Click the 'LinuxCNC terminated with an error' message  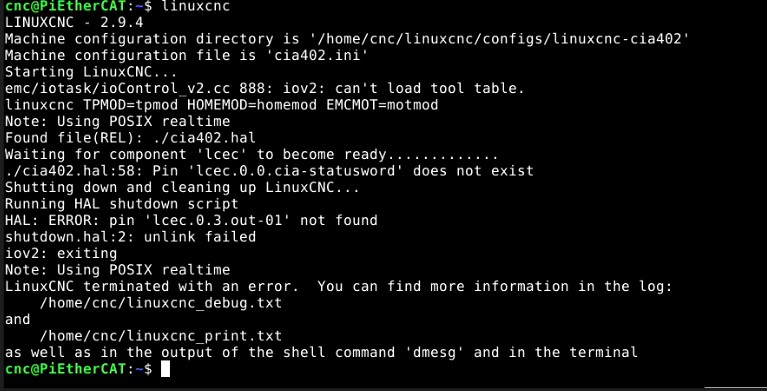(x=157, y=286)
